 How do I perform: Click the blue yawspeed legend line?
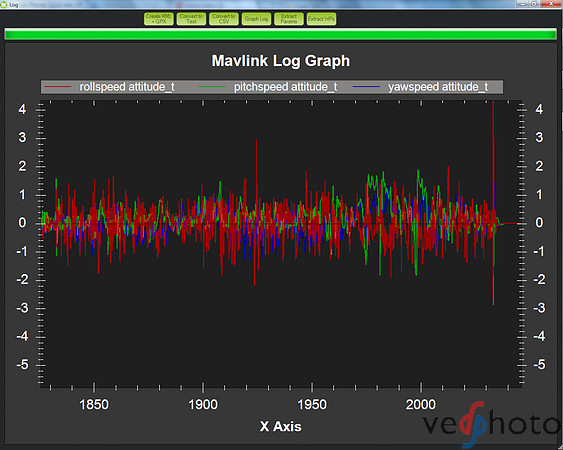point(366,87)
